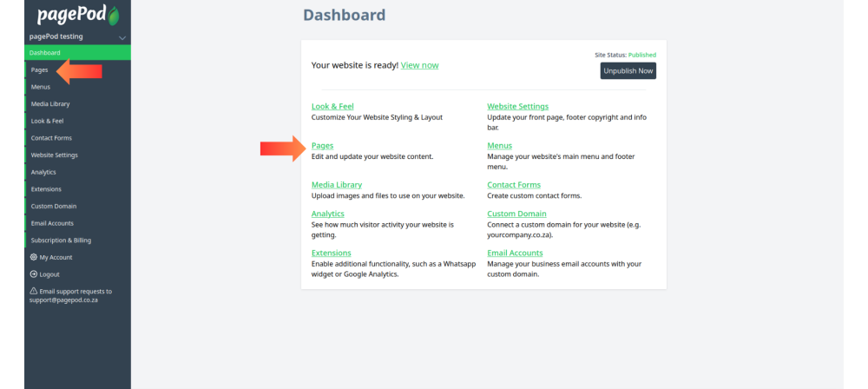Viewport: 868px width, 389px height.
Task: Open the Look & Feel dashboard link
Action: 332,107
